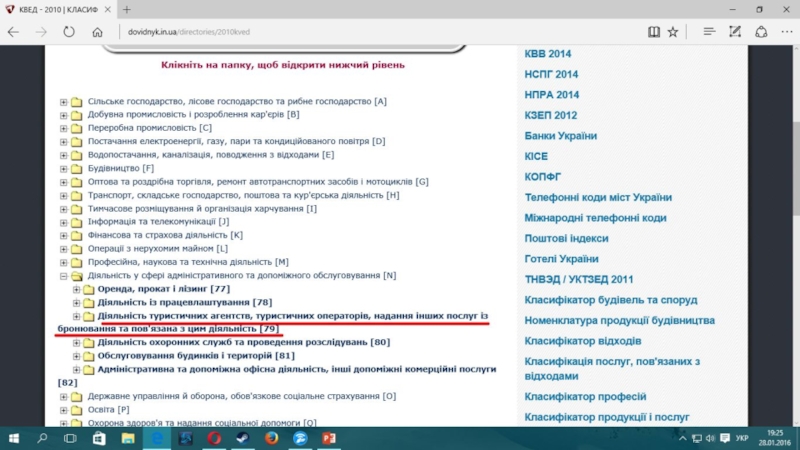Show hidden tray icons chevron

tap(682, 438)
